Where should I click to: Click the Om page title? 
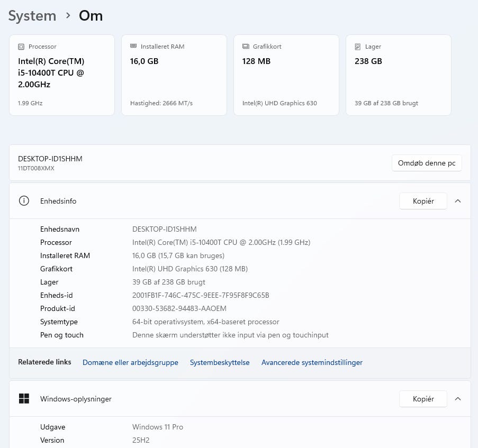coord(91,15)
